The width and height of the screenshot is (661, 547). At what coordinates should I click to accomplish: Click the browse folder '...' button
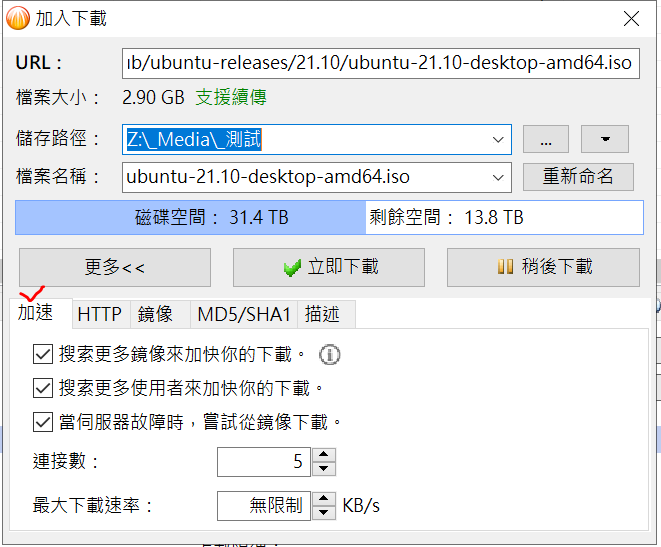[546, 139]
